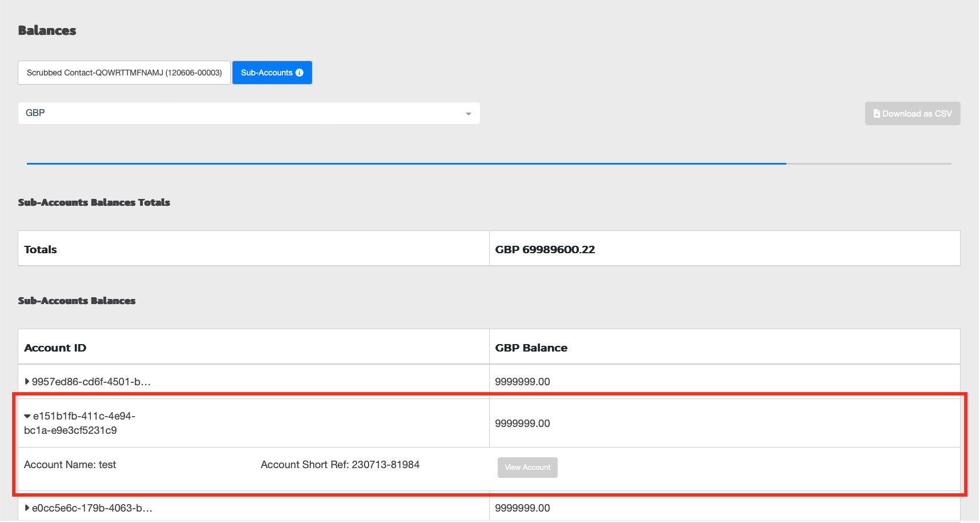Viewport: 980px width, 523px height.
Task: Select the e0cc5e6c-179b-4063 account ID text
Action: [92, 508]
